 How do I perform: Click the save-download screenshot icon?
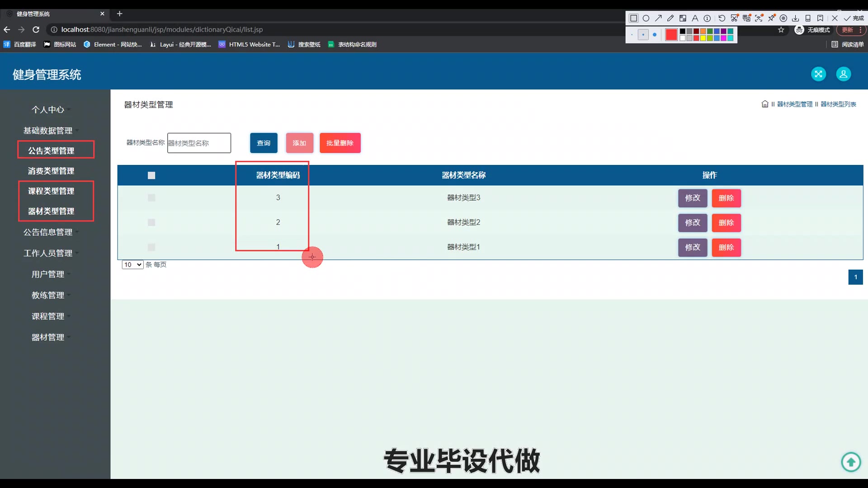(796, 19)
